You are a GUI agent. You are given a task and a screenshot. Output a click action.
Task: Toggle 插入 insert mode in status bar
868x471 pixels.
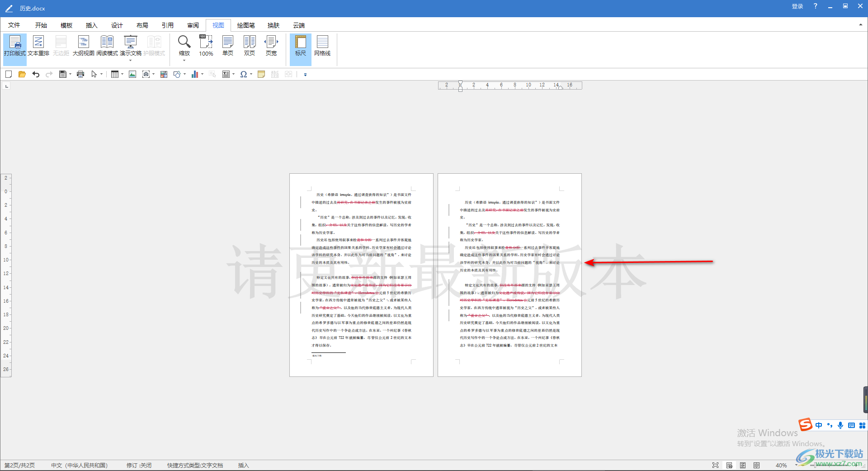coord(244,465)
